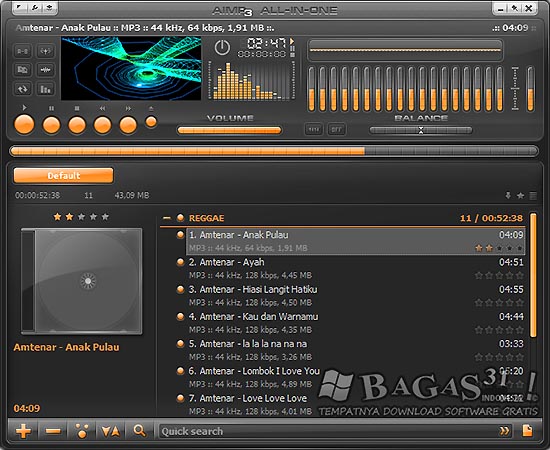
Task: Add files with the plus button
Action: (x=24, y=431)
